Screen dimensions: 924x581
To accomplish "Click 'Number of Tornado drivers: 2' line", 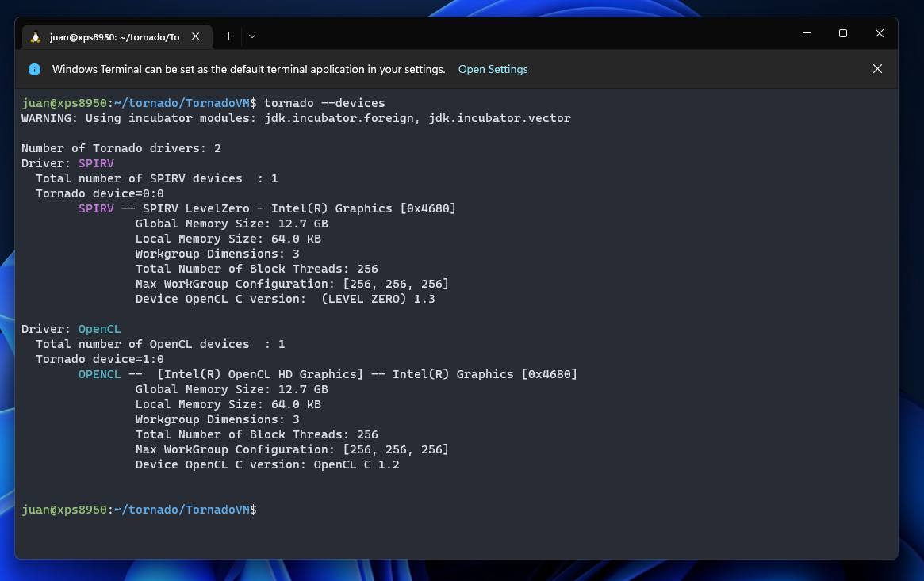I will click(121, 148).
